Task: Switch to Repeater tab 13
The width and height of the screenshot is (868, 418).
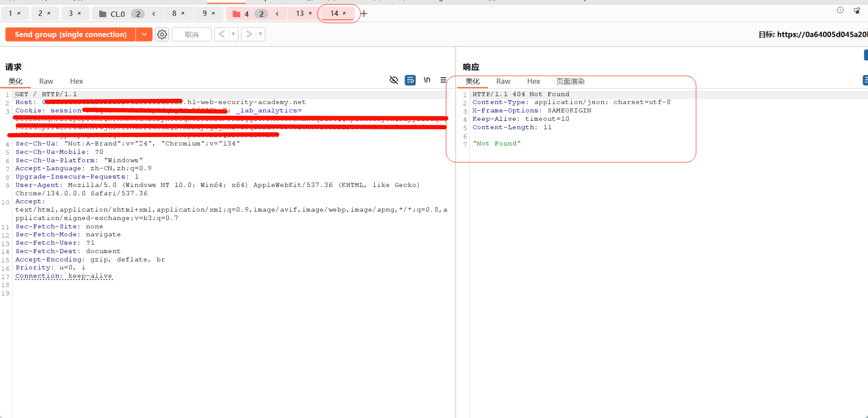Action: (300, 14)
